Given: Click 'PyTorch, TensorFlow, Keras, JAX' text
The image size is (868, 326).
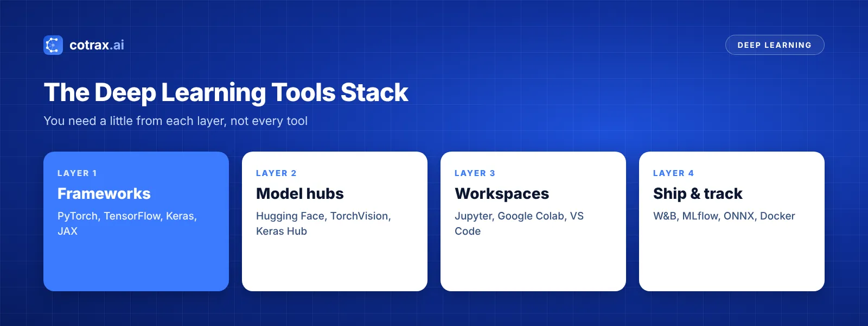Looking at the screenshot, I should pos(127,223).
